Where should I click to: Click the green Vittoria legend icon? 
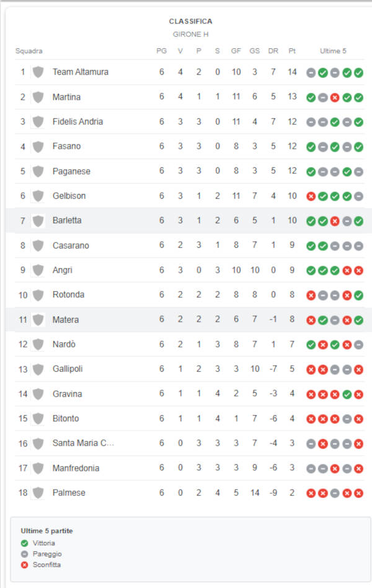click(x=25, y=543)
